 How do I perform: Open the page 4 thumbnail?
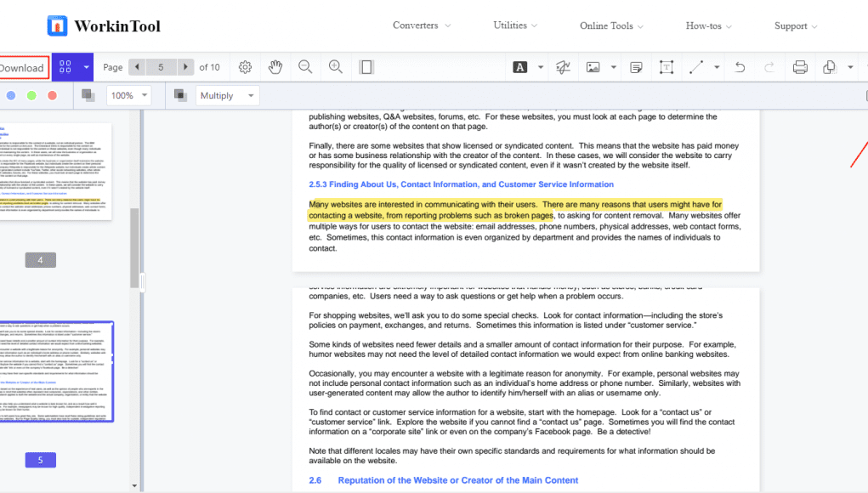(55, 172)
